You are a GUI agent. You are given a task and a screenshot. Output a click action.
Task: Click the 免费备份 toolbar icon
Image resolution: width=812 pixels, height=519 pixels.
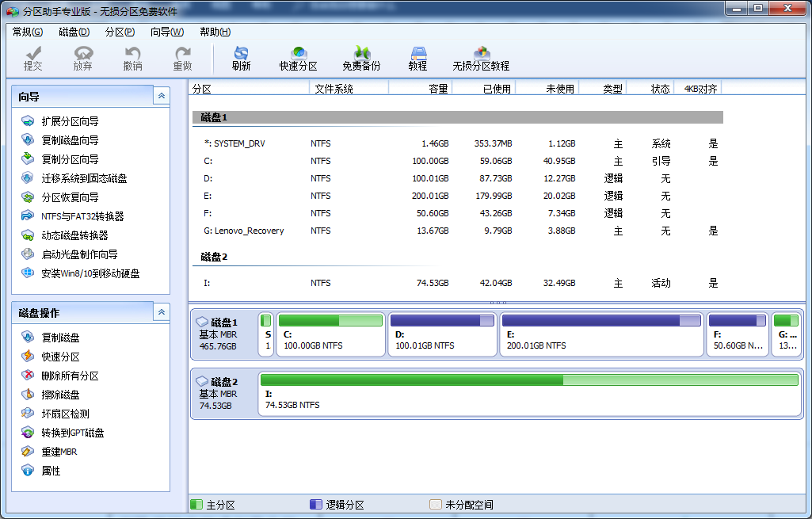(x=361, y=58)
